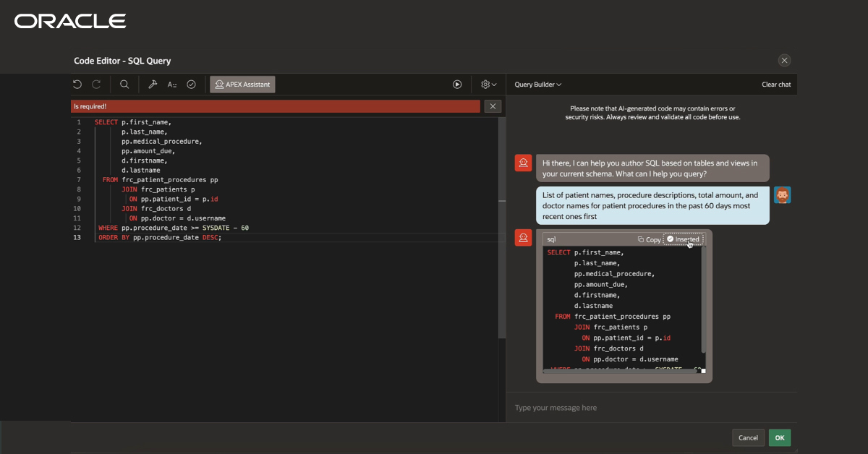Click the user avatar in chat
Viewport: 868px width, 454px height.
pos(782,195)
